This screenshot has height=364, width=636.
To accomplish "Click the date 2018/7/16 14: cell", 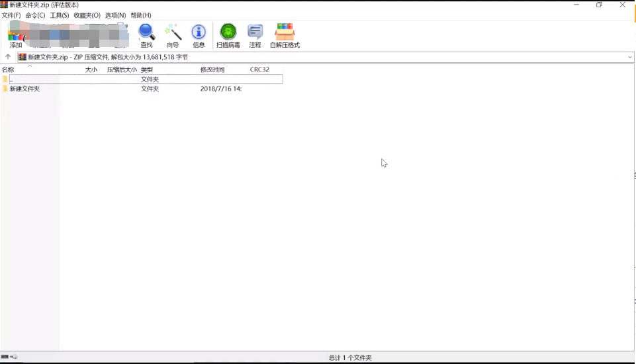I will pyautogui.click(x=221, y=89).
